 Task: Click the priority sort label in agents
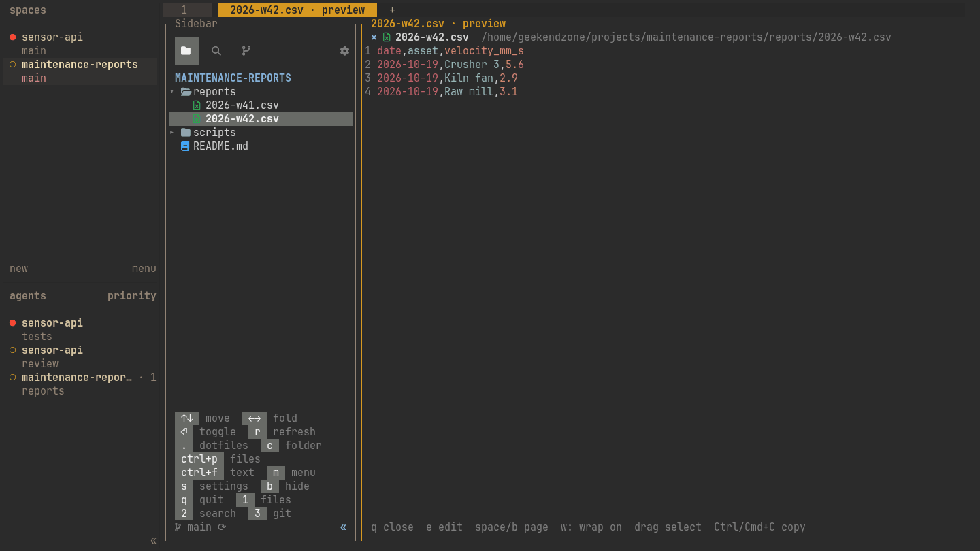(x=132, y=296)
